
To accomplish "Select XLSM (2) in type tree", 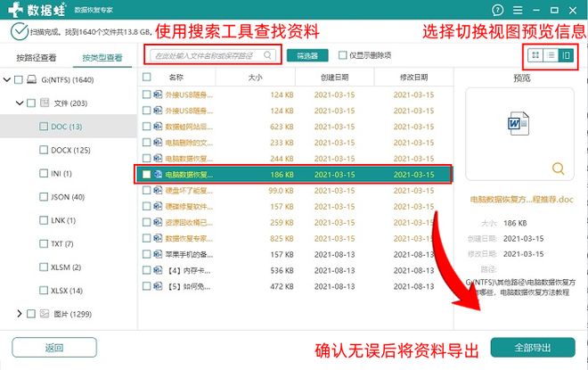I will click(x=66, y=267).
